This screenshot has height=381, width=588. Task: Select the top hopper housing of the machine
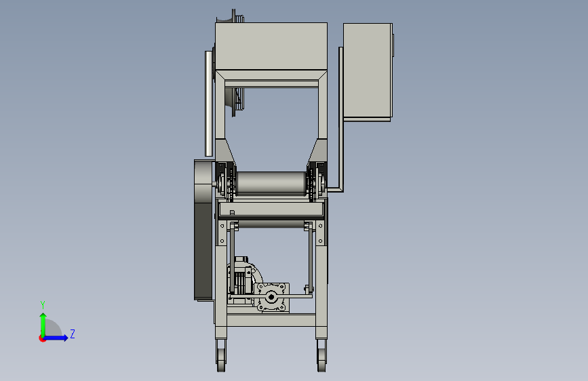[x=271, y=45]
